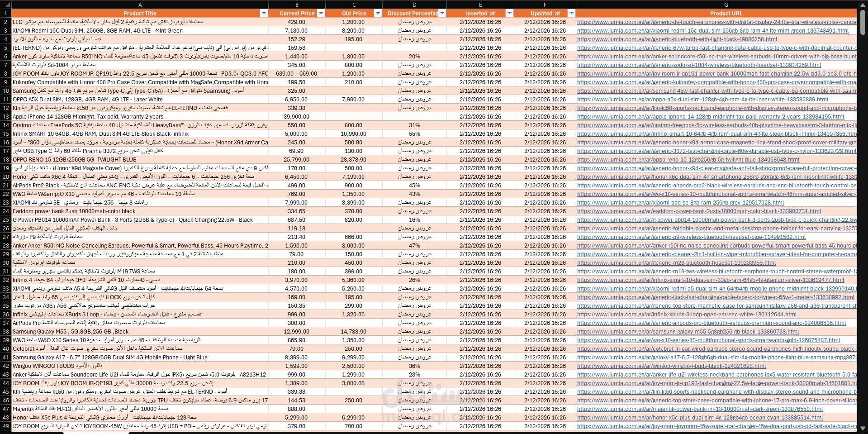Select old price 14,738.90 cell
This screenshot has height=434, width=868.
(354, 332)
